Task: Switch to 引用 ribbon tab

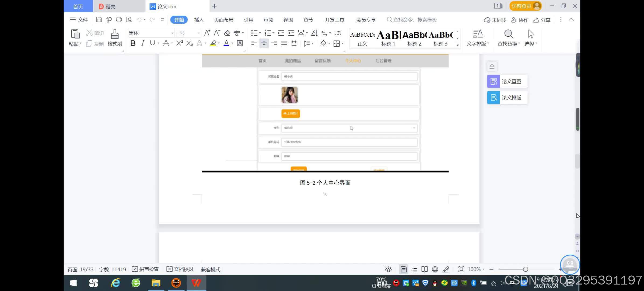Action: pos(248,20)
